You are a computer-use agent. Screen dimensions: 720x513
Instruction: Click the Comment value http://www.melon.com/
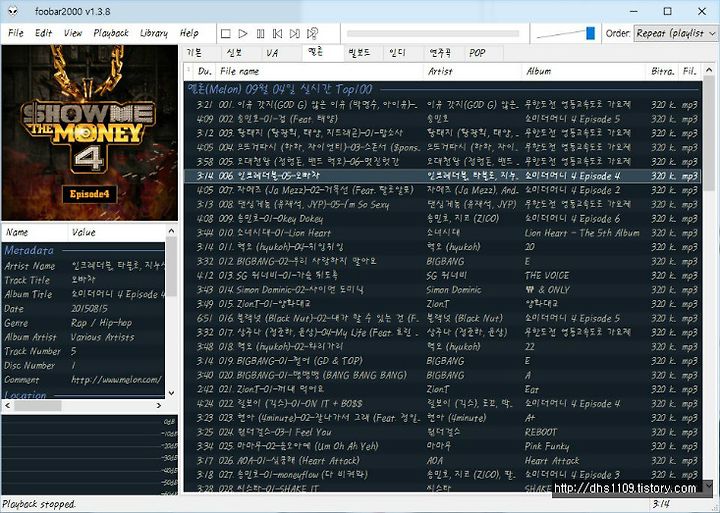[116, 380]
